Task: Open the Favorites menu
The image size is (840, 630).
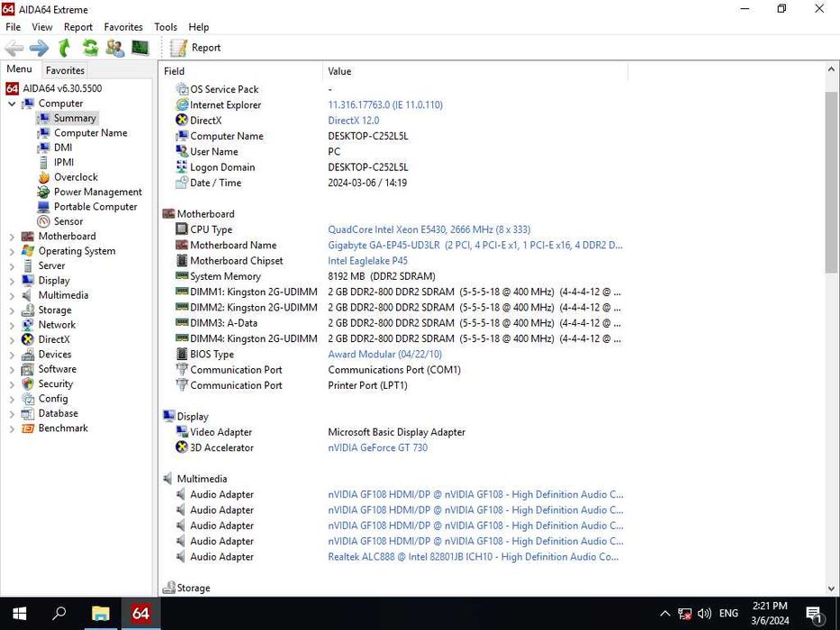Action: (123, 27)
